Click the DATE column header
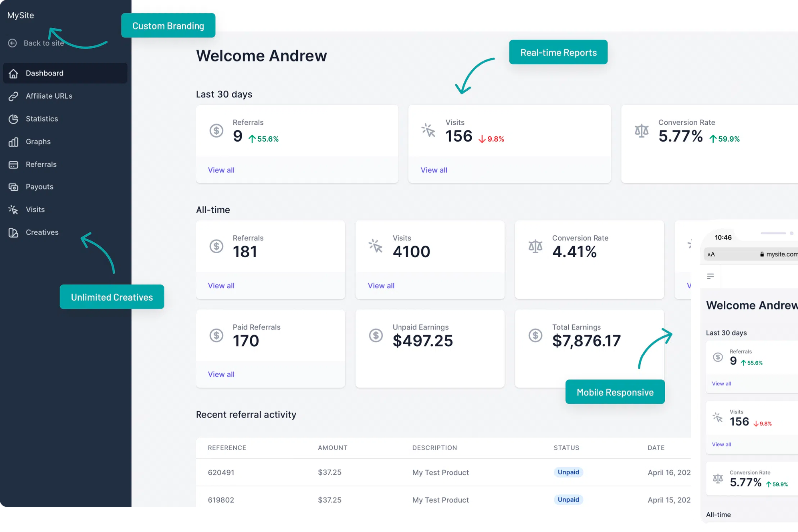 (x=656, y=448)
